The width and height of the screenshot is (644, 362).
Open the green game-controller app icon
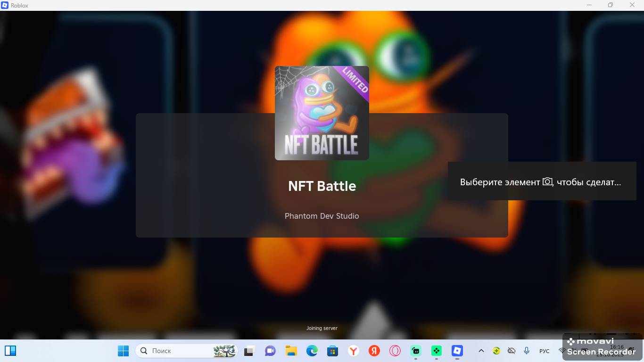(436, 351)
